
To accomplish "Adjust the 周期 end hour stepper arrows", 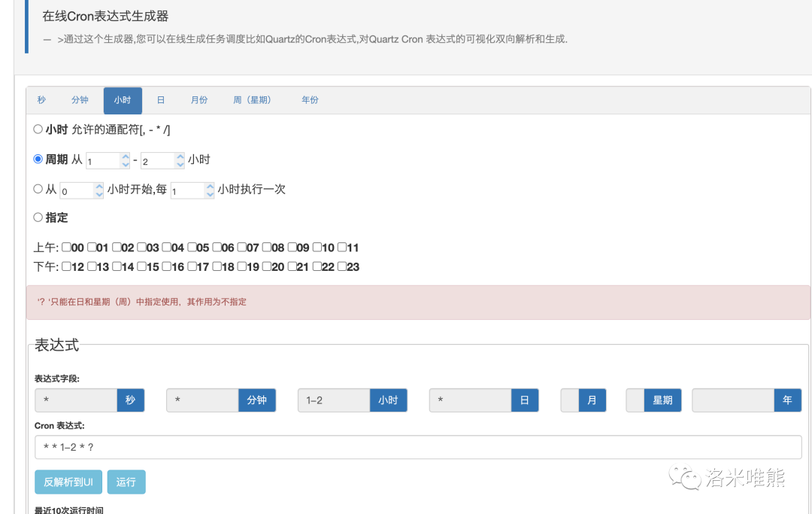I will (180, 160).
